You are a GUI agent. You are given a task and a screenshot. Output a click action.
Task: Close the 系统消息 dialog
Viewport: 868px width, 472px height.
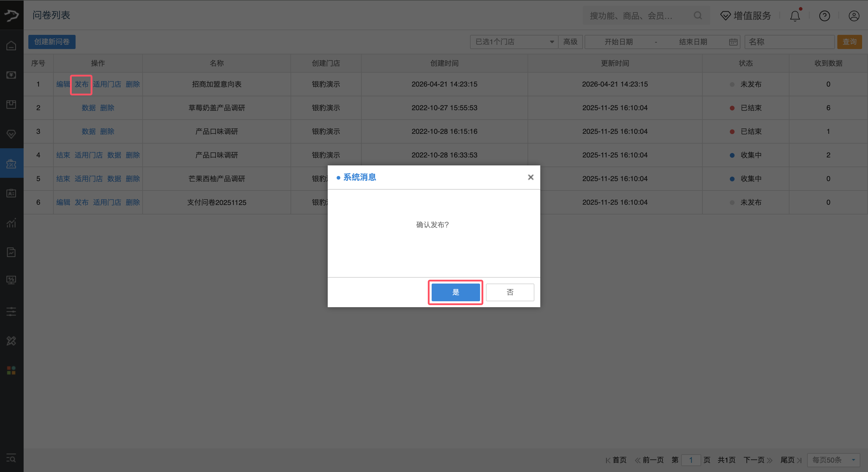point(530,177)
